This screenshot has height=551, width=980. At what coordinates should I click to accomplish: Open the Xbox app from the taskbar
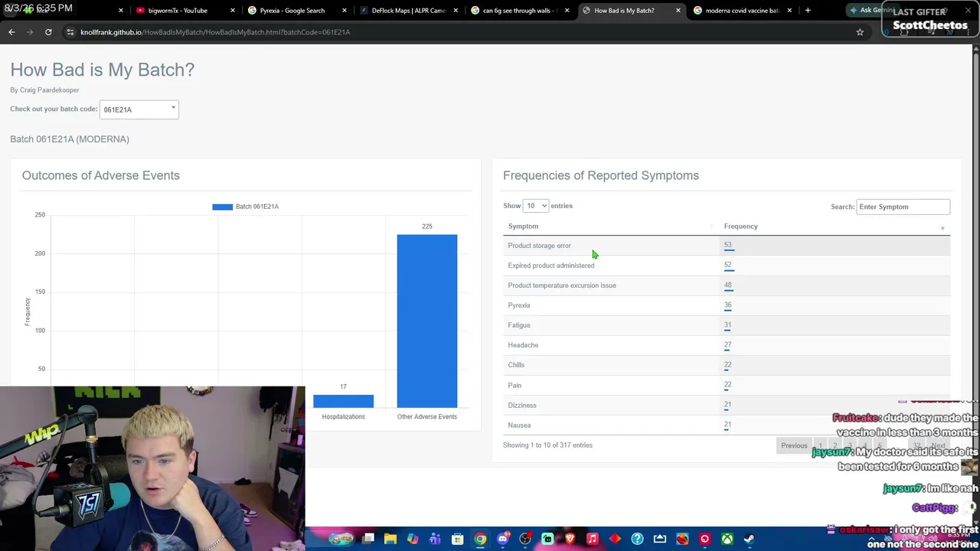727,540
